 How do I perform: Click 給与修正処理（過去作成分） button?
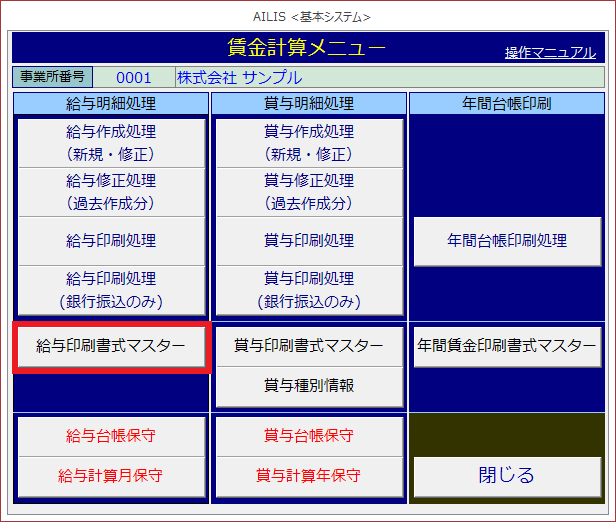click(x=111, y=191)
